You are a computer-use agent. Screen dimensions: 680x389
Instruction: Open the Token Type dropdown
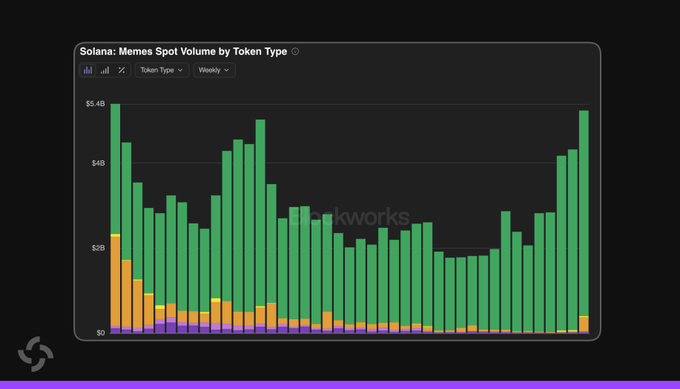[162, 70]
